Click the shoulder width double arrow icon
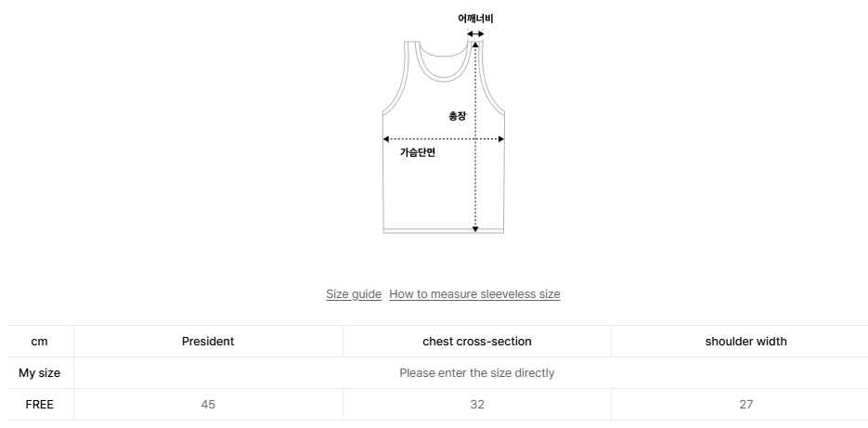Image resolution: width=868 pixels, height=428 pixels. click(x=475, y=34)
